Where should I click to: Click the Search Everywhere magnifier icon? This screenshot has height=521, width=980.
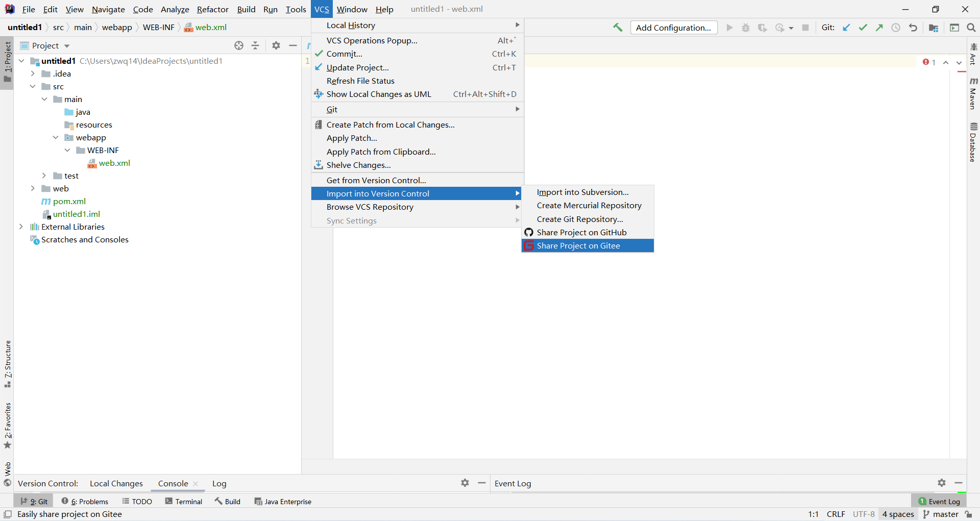click(971, 28)
